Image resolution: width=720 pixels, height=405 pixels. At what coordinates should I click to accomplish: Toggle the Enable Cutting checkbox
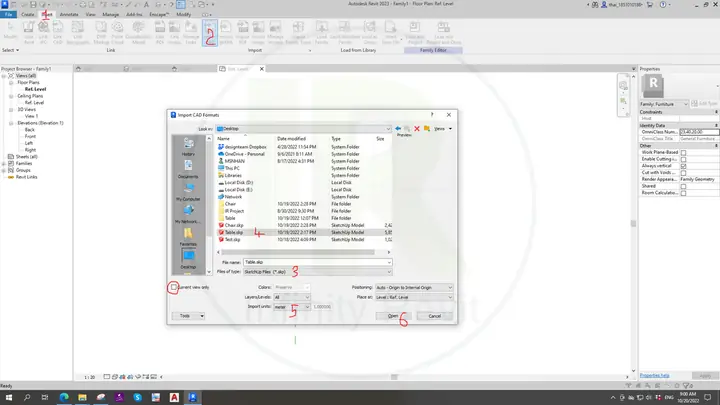click(x=683, y=159)
